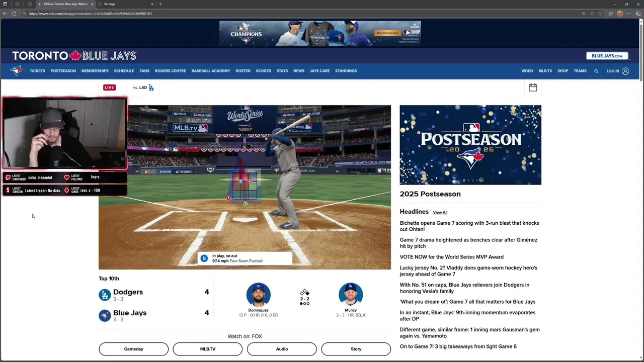
Task: Open POSTSEASON menu
Action: point(63,71)
